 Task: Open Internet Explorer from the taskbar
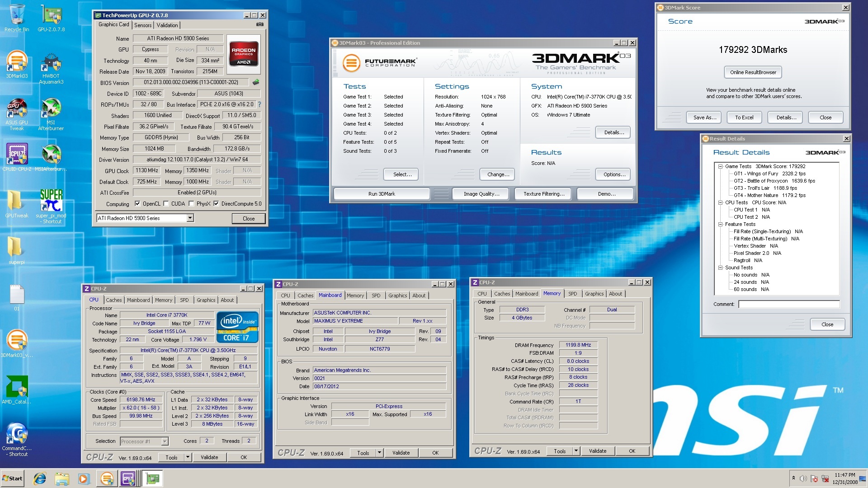(x=40, y=479)
